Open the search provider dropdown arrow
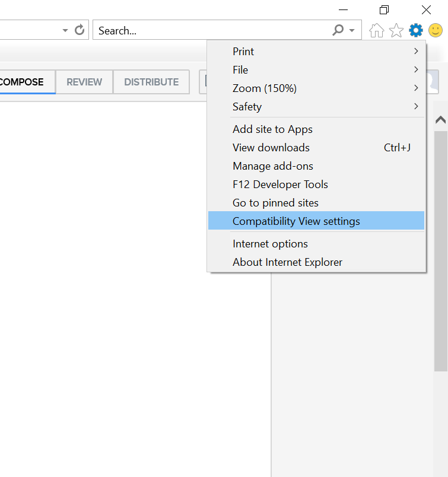 352,30
